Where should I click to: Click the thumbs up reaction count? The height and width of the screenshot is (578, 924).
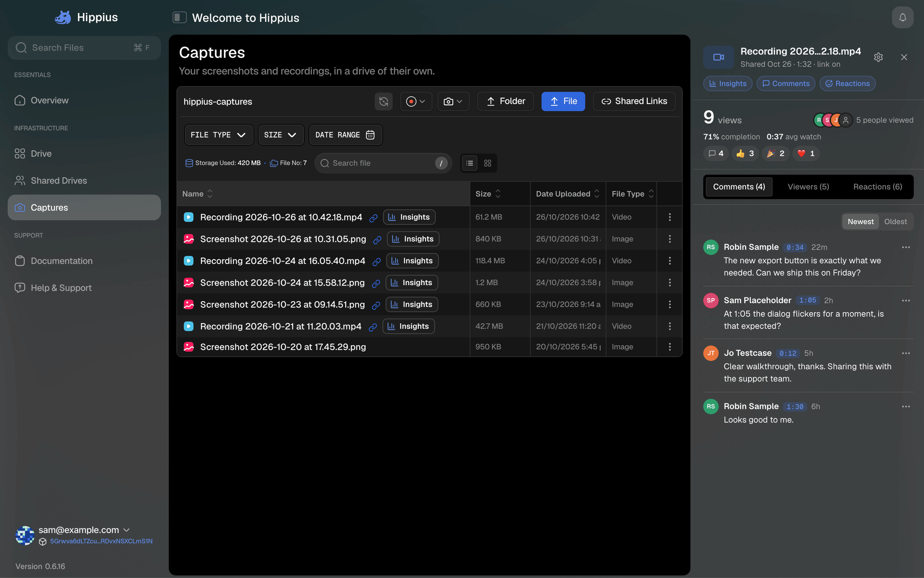tap(745, 153)
